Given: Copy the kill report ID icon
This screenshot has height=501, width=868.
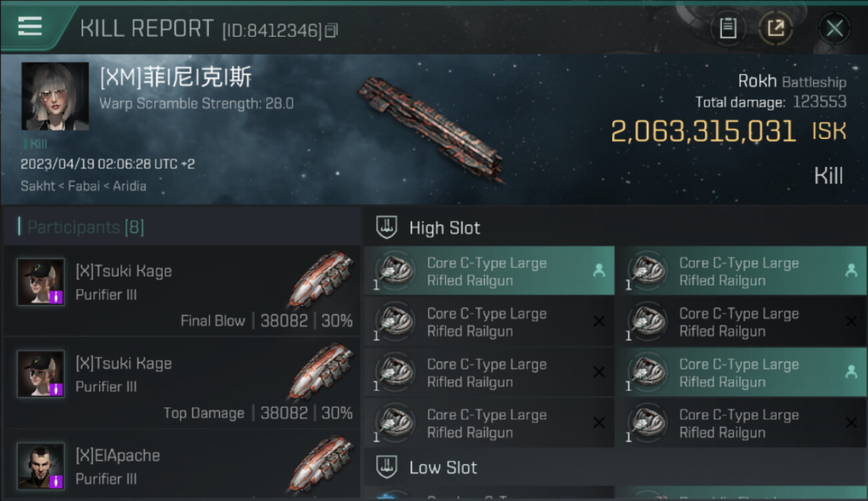Looking at the screenshot, I should [x=332, y=30].
